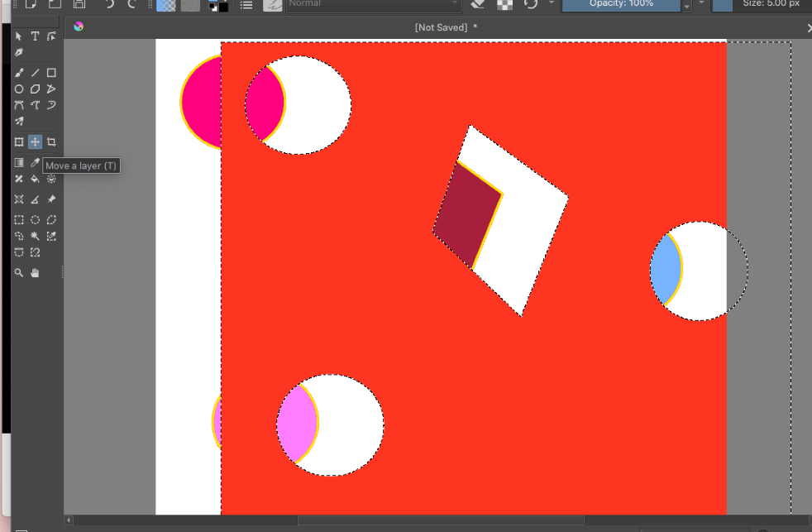Screen dimensions: 812x532
Task: Select the Rectangular Selection tool
Action: [x=19, y=220]
